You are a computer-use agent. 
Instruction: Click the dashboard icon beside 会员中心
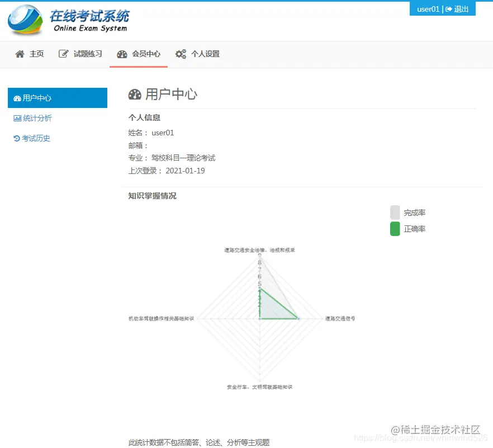pyautogui.click(x=122, y=54)
